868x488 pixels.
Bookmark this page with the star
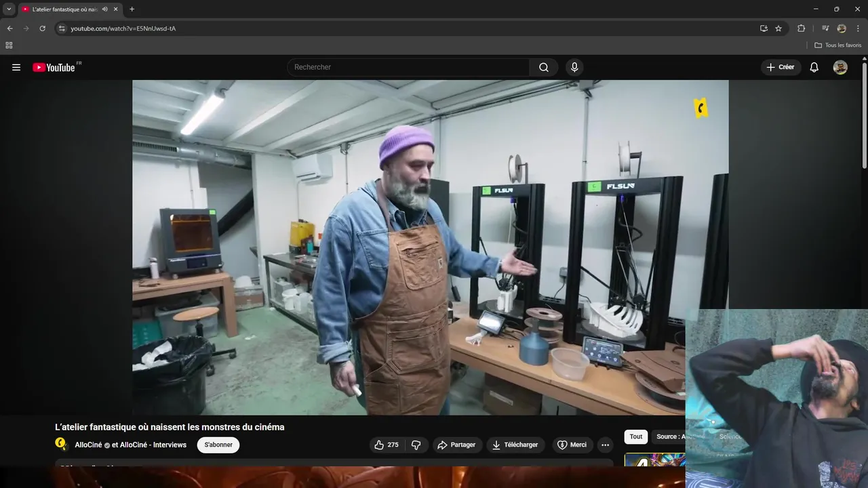pyautogui.click(x=778, y=28)
